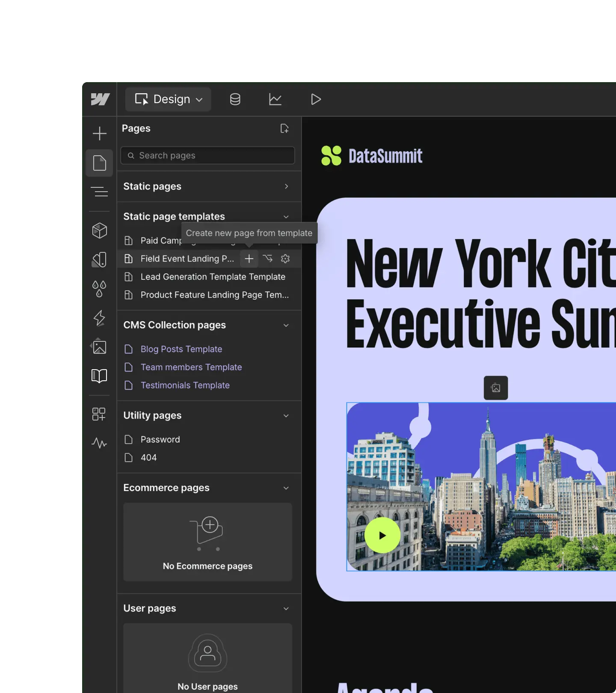Click the Preview play icon
The image size is (616, 693).
pos(316,99)
